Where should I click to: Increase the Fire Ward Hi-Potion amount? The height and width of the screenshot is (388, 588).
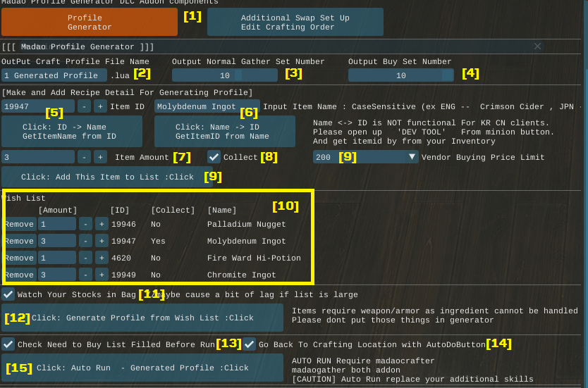point(102,258)
